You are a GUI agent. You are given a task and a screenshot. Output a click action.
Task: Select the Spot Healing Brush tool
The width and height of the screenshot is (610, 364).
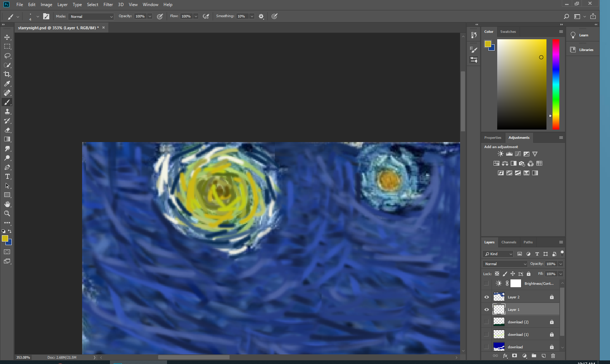click(x=7, y=93)
